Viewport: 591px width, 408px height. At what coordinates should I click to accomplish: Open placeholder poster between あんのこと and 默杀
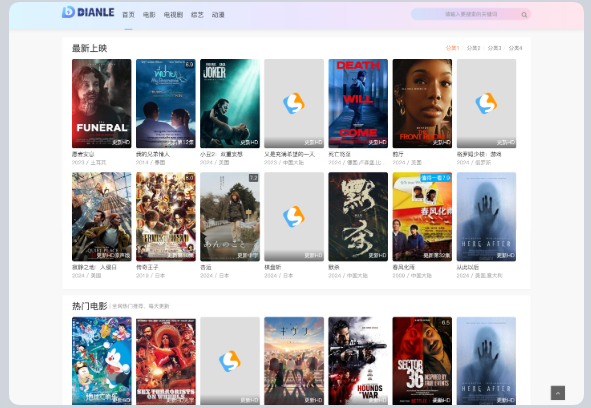[x=294, y=216]
